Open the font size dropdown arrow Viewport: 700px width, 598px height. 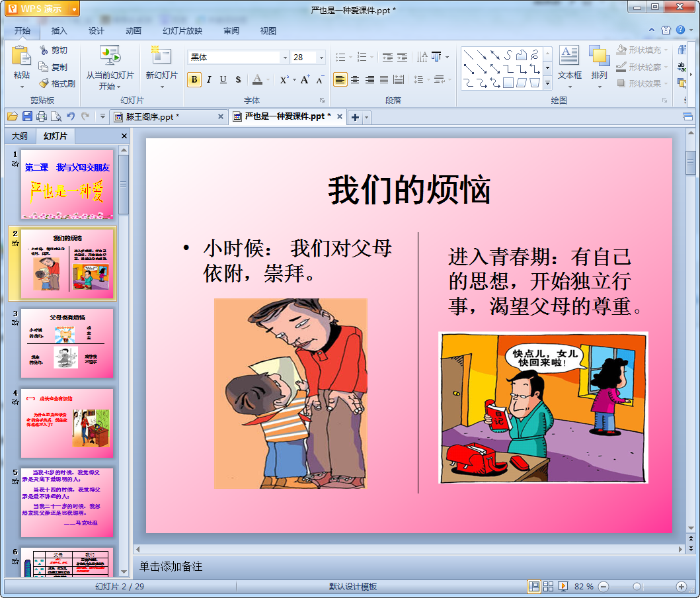(321, 57)
